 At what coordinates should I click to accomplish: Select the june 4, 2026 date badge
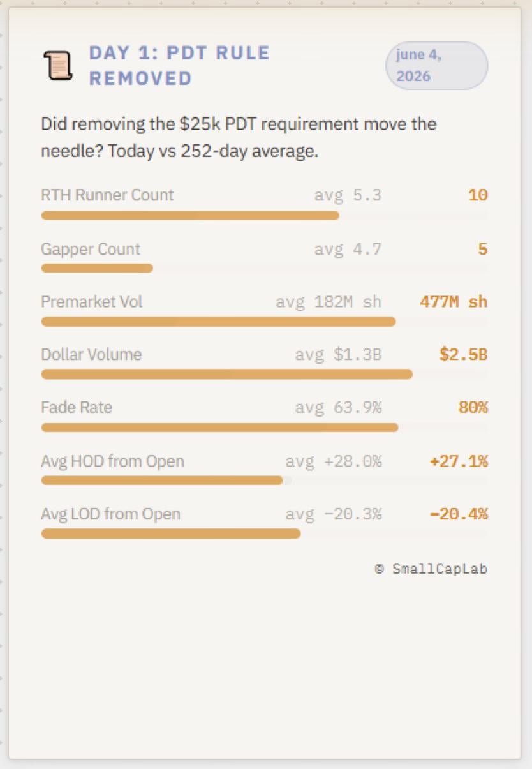pyautogui.click(x=436, y=65)
